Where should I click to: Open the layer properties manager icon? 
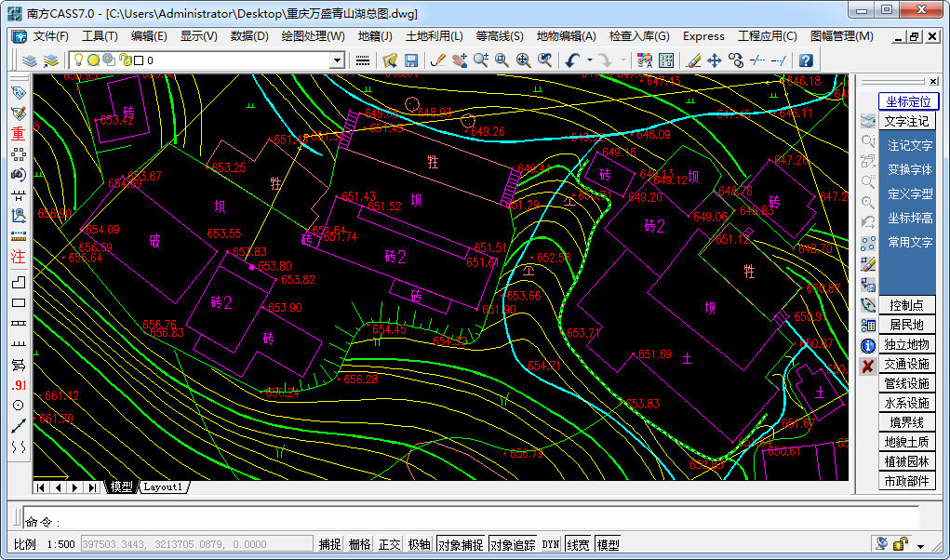point(30,60)
